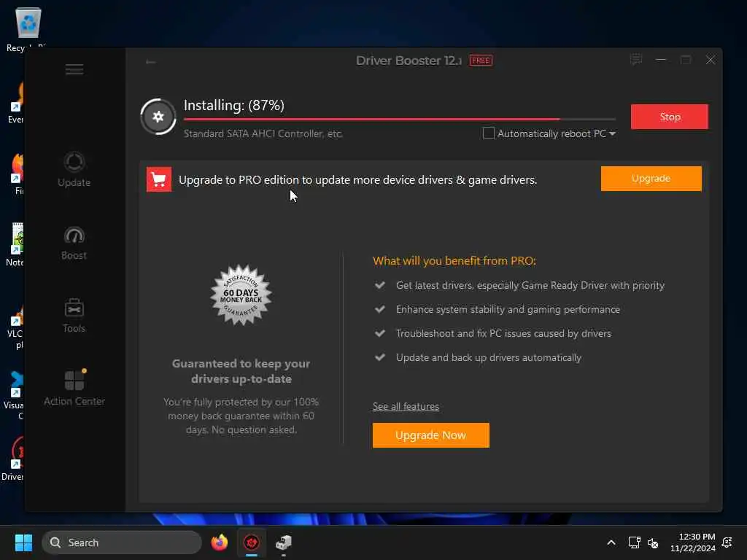Click the feedback chat icon in title bar
The height and width of the screenshot is (560, 747).
tap(636, 60)
